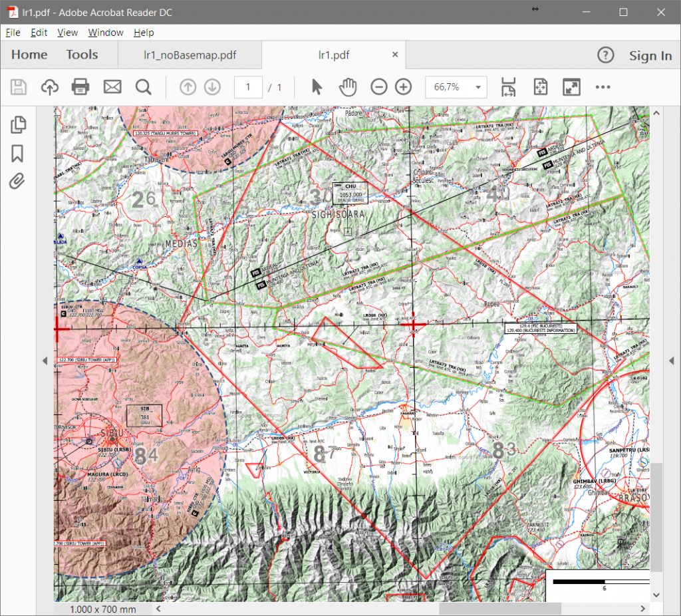
Task: Click the Save file icon
Action: pyautogui.click(x=18, y=87)
